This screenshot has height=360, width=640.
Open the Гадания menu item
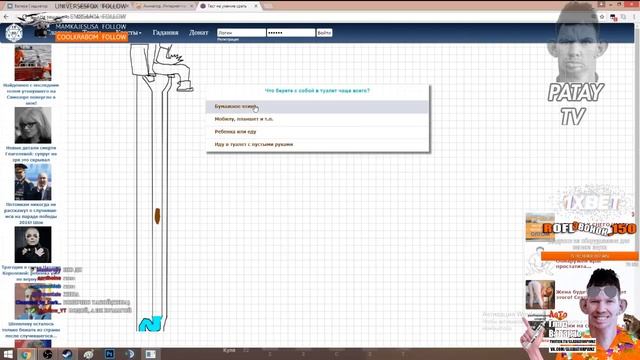tap(165, 32)
